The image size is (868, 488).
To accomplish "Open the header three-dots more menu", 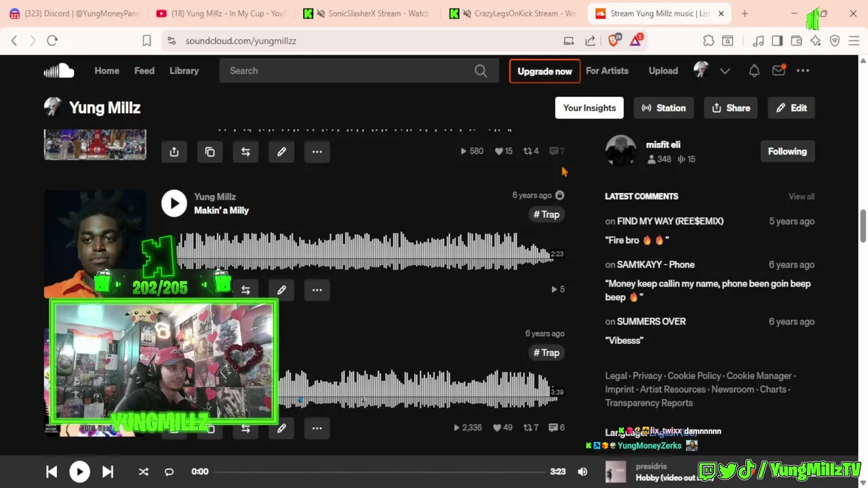I will [x=803, y=70].
